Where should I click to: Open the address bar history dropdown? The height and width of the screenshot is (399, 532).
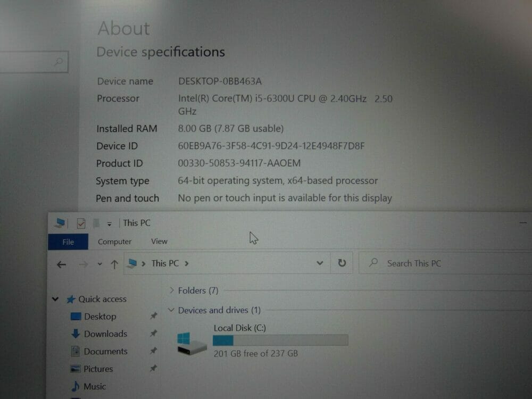[x=320, y=263]
